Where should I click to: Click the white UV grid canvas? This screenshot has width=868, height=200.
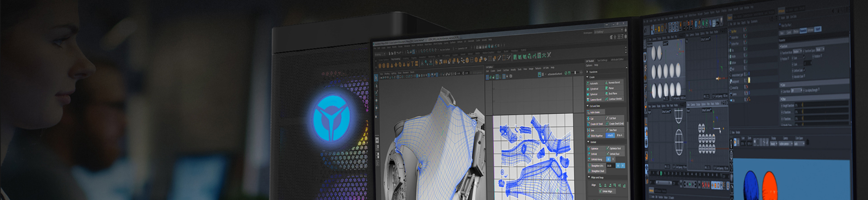pyautogui.click(x=533, y=157)
